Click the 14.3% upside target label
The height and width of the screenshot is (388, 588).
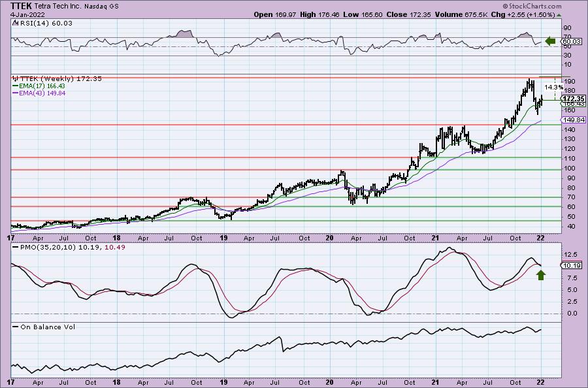tap(553, 87)
